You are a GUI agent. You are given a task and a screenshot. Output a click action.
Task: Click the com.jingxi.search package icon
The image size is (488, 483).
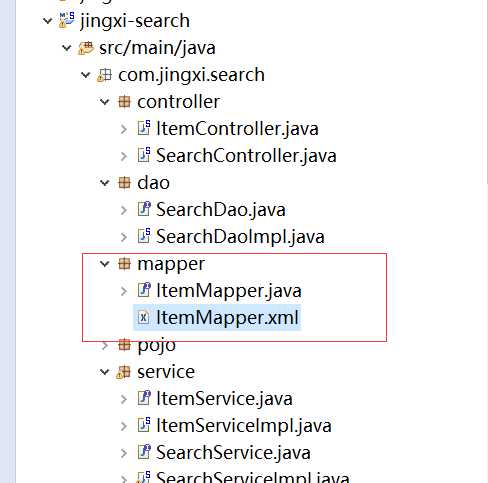coord(104,75)
